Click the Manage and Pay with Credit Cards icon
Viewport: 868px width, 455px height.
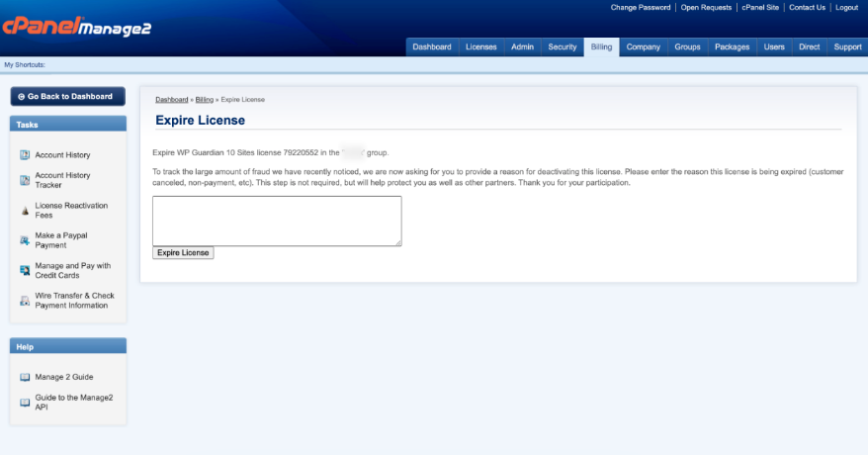coord(25,270)
